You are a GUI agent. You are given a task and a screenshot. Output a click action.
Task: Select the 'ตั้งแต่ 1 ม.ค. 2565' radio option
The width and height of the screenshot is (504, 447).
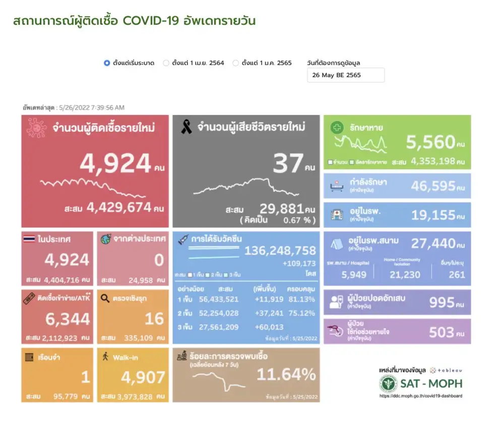pyautogui.click(x=235, y=63)
